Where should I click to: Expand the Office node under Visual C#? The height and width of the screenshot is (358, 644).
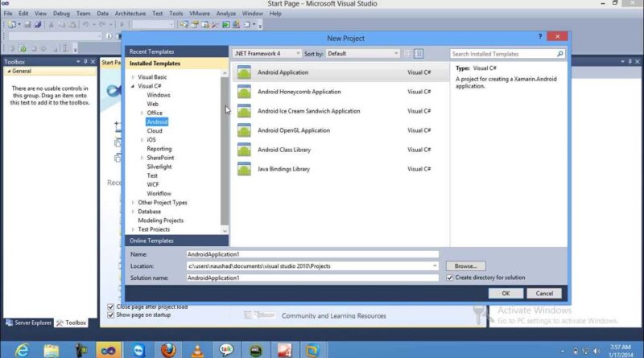(142, 113)
